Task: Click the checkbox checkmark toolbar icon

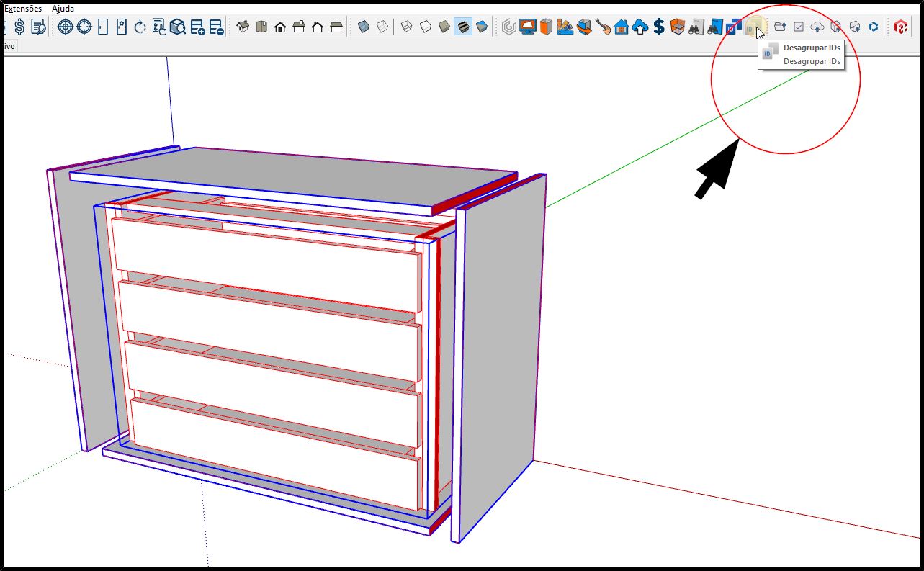Action: [799, 27]
